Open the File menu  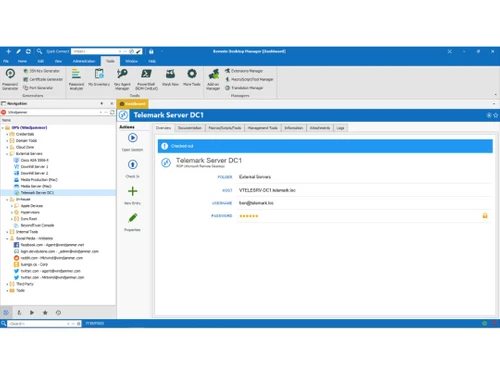pyautogui.click(x=6, y=61)
